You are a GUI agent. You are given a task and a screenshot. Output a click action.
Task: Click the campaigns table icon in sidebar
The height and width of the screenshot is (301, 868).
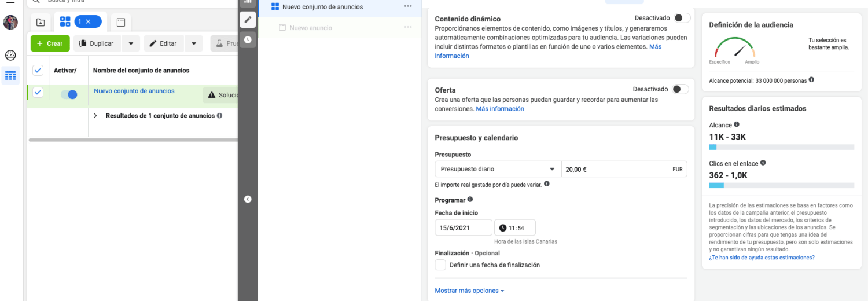[x=10, y=76]
